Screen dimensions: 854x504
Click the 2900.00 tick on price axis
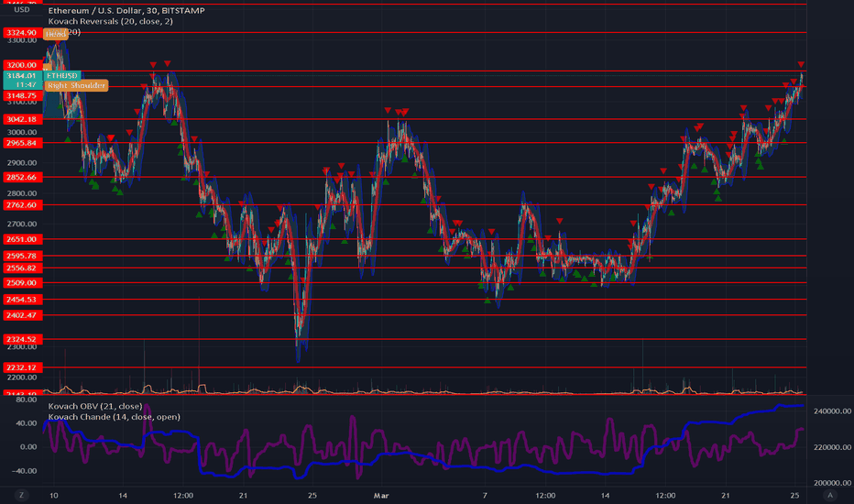click(x=22, y=163)
